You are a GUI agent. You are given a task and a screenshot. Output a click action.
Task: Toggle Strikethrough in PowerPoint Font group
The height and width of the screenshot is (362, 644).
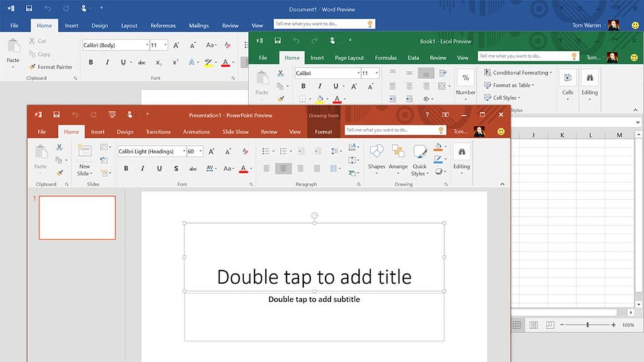[192, 168]
